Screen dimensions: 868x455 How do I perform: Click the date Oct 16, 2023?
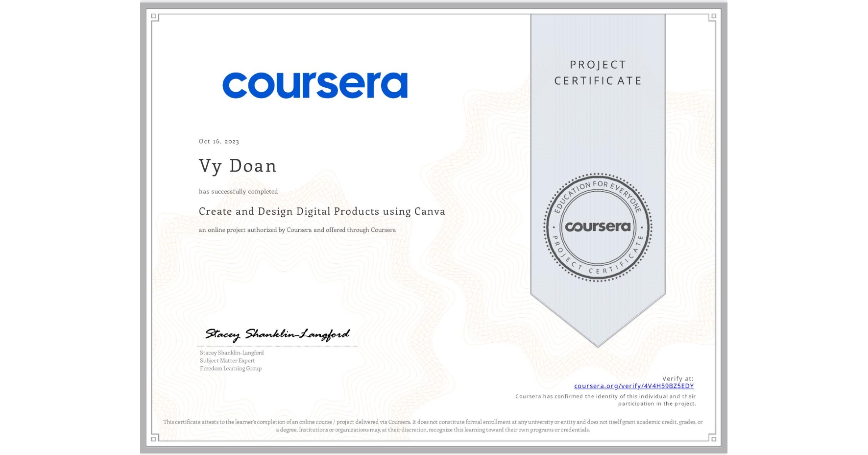pos(219,141)
